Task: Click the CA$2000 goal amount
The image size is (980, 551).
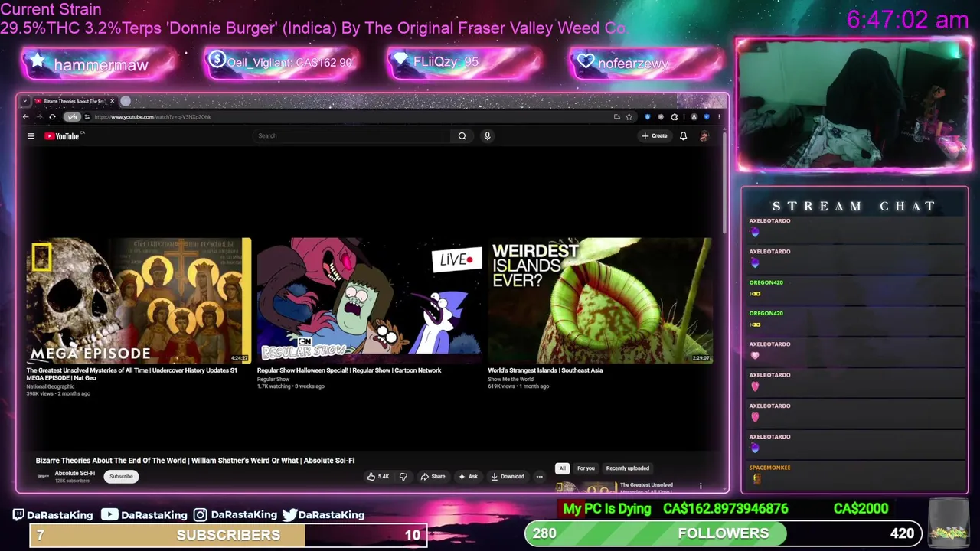Action: (861, 509)
